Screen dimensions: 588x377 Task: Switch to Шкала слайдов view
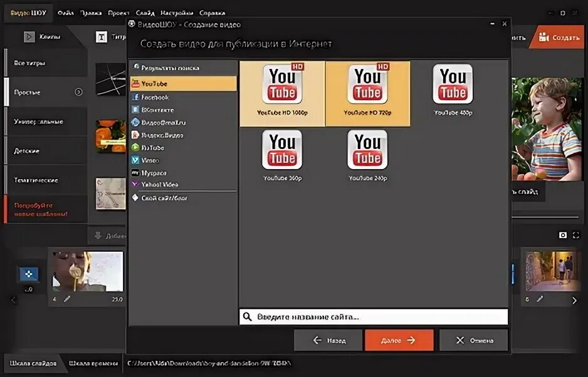tap(33, 363)
